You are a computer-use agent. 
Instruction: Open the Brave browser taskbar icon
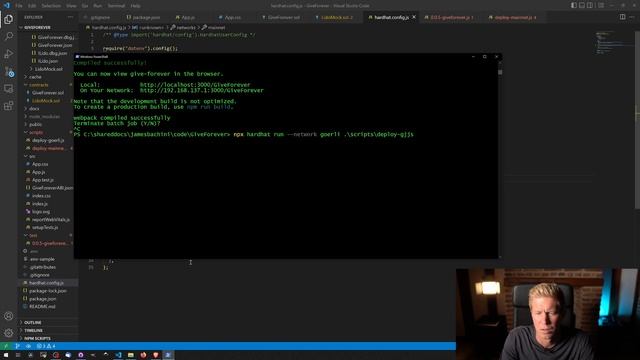156,355
